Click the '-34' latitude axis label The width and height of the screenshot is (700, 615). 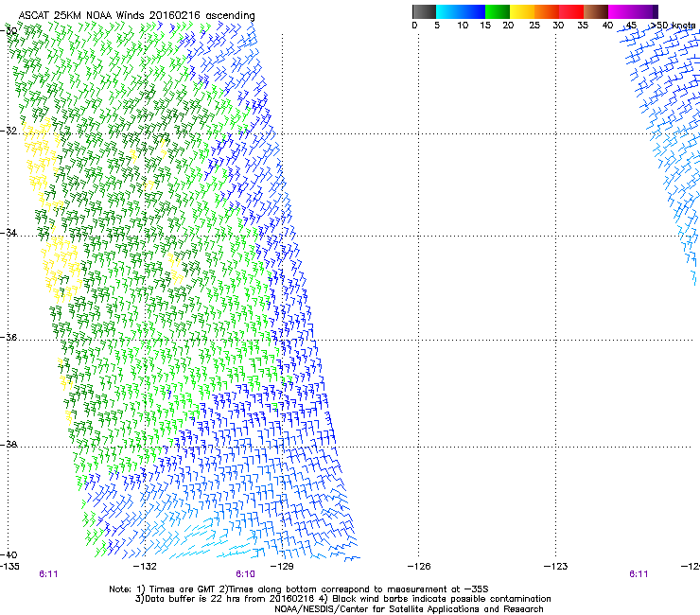[9, 233]
